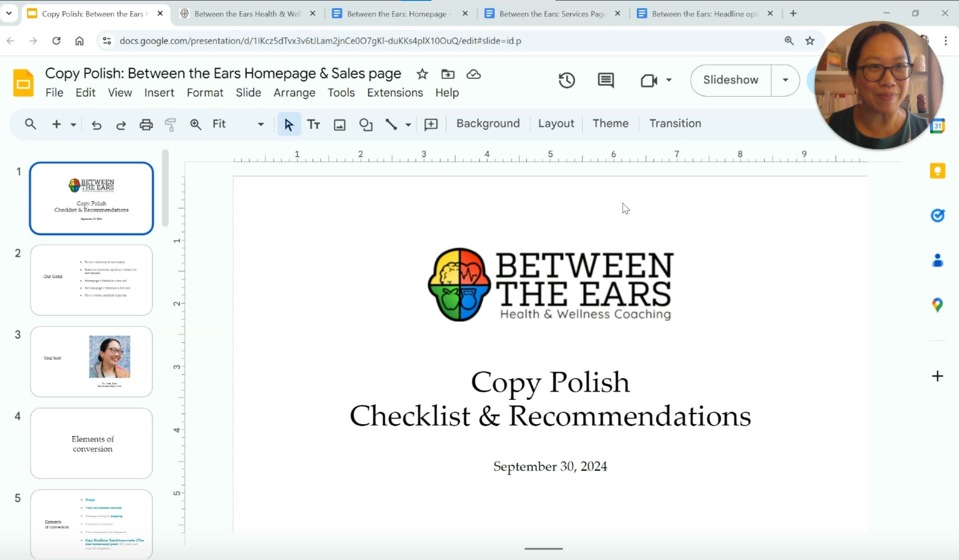Open the Slide menu
This screenshot has width=959, height=560.
(249, 93)
